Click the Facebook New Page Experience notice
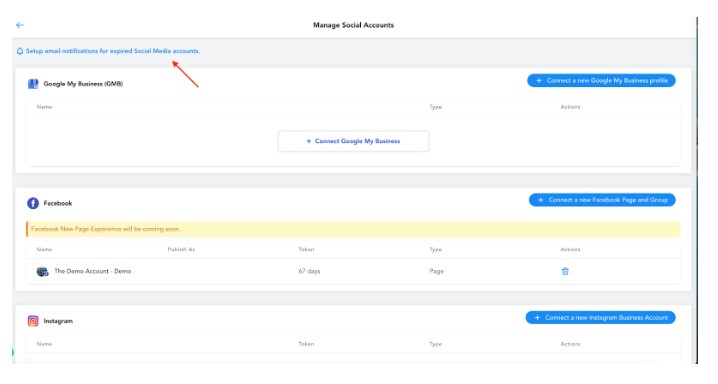The width and height of the screenshot is (718, 384). point(353,229)
